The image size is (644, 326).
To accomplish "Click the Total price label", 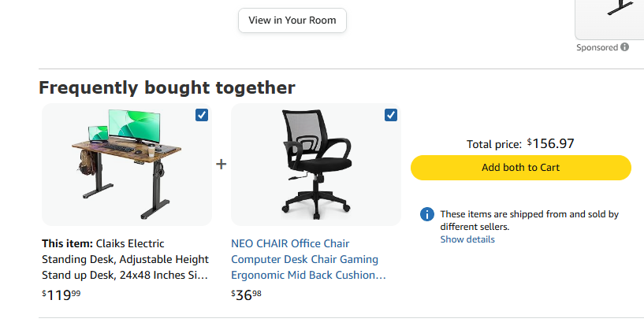I will (494, 144).
